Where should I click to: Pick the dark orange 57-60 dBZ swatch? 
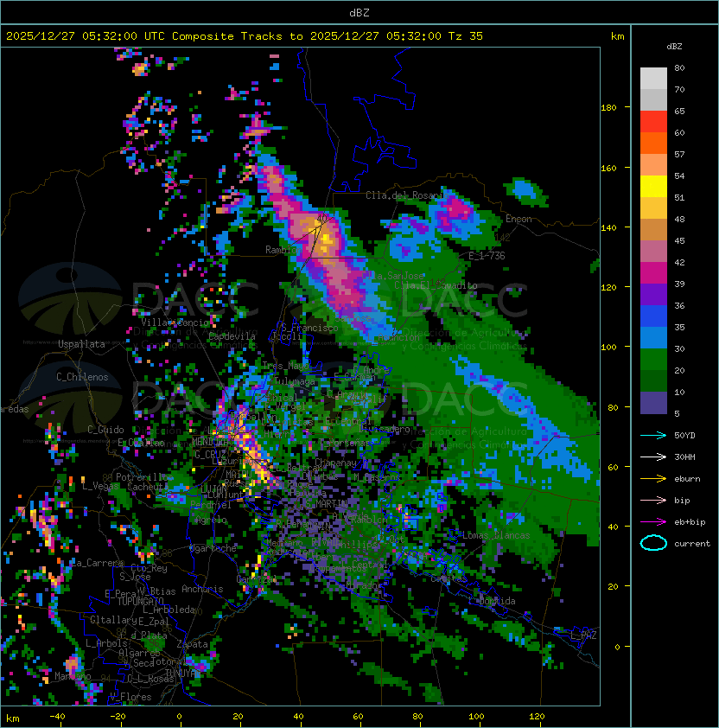click(653, 143)
